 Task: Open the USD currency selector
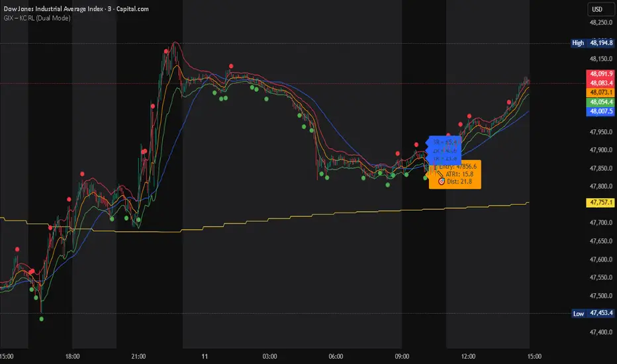click(600, 9)
